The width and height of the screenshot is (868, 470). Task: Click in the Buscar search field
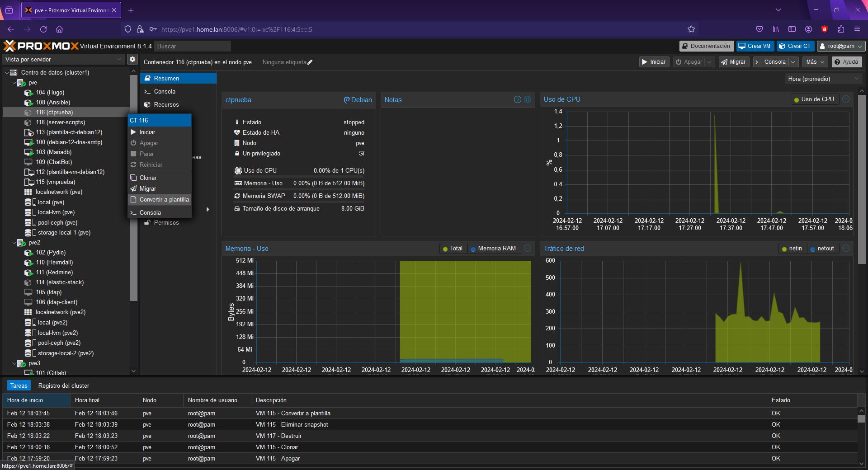point(193,46)
